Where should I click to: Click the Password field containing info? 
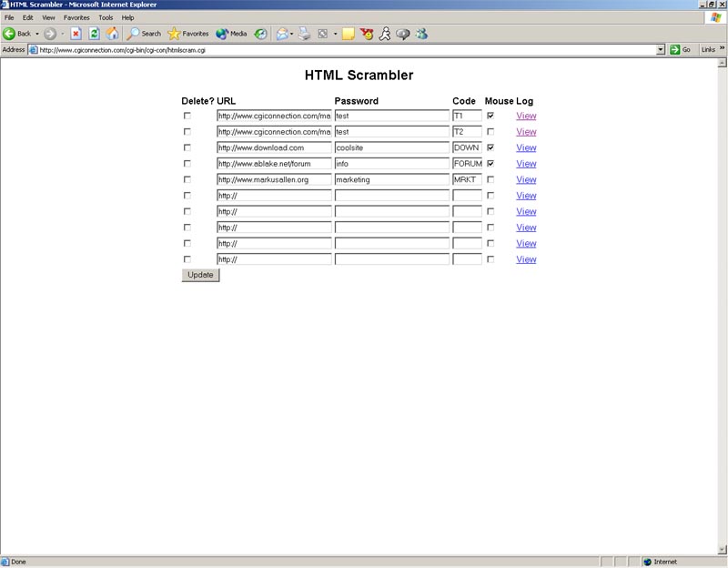click(x=392, y=164)
